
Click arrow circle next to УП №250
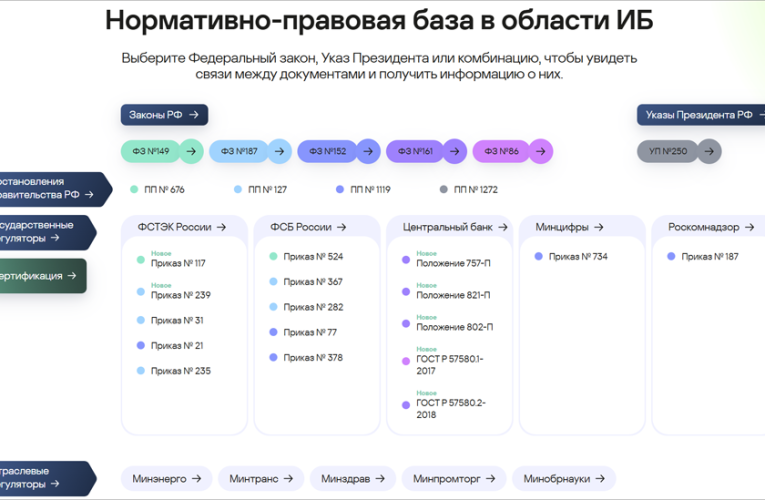(x=709, y=151)
